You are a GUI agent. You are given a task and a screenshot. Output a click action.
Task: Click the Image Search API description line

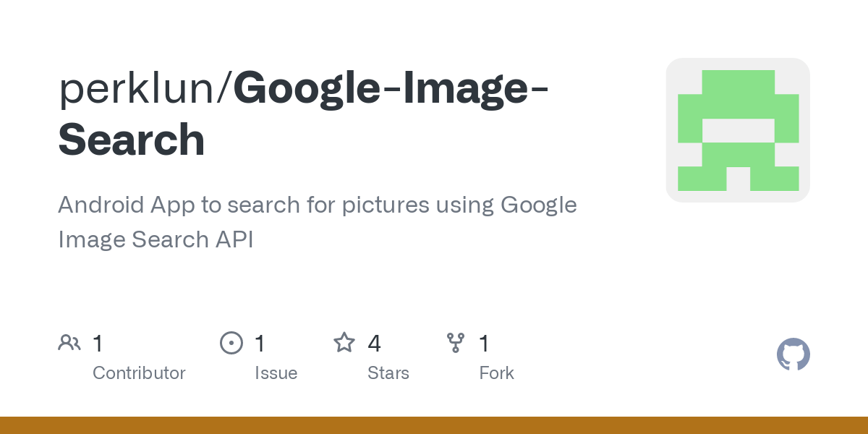coord(156,239)
